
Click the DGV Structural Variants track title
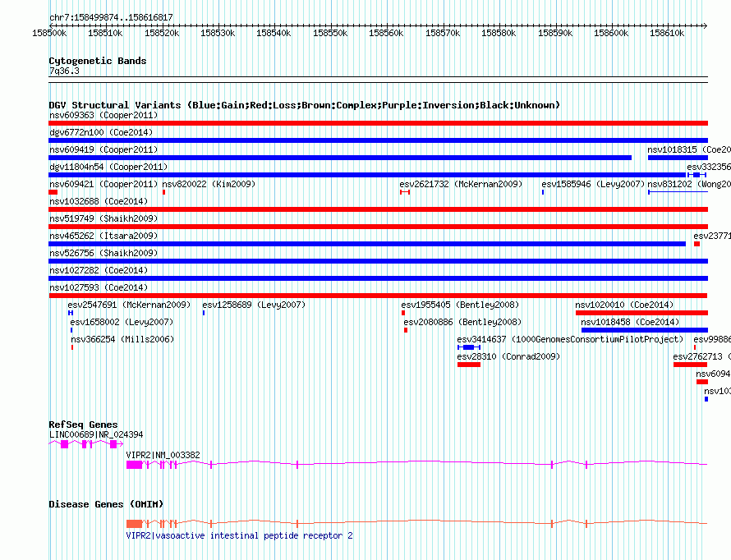tap(305, 105)
